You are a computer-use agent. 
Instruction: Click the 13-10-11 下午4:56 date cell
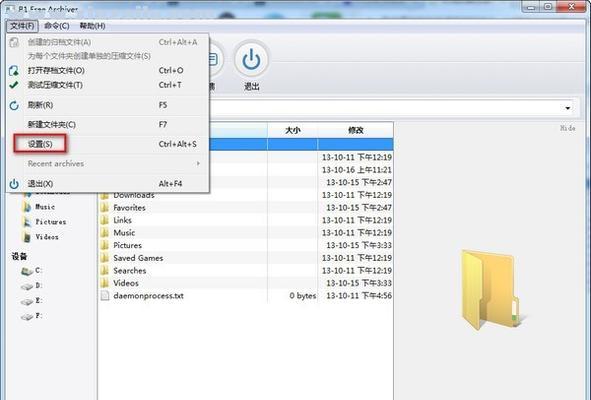point(359,296)
